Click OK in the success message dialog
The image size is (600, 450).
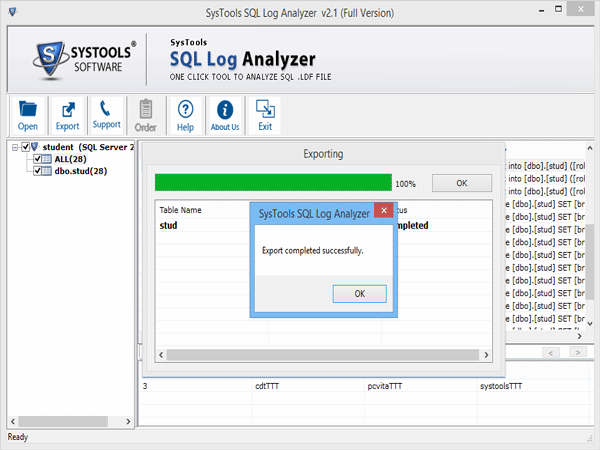(359, 293)
